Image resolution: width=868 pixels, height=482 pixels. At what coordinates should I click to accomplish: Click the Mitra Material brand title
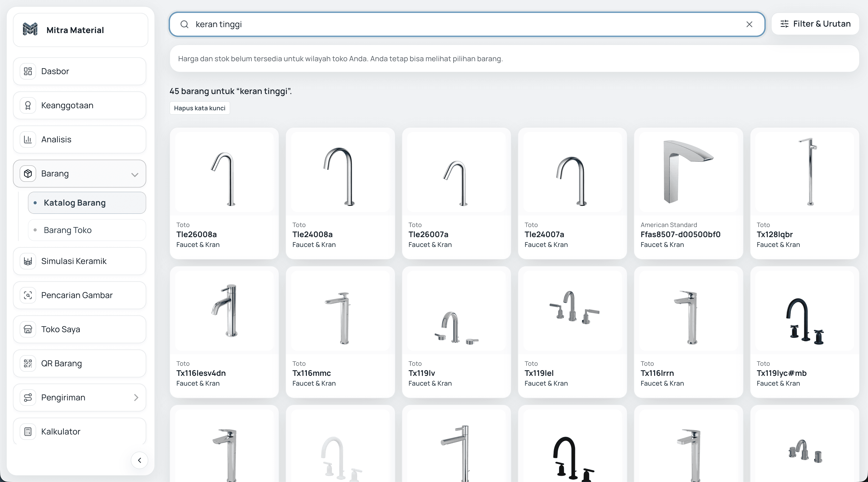pyautogui.click(x=75, y=30)
